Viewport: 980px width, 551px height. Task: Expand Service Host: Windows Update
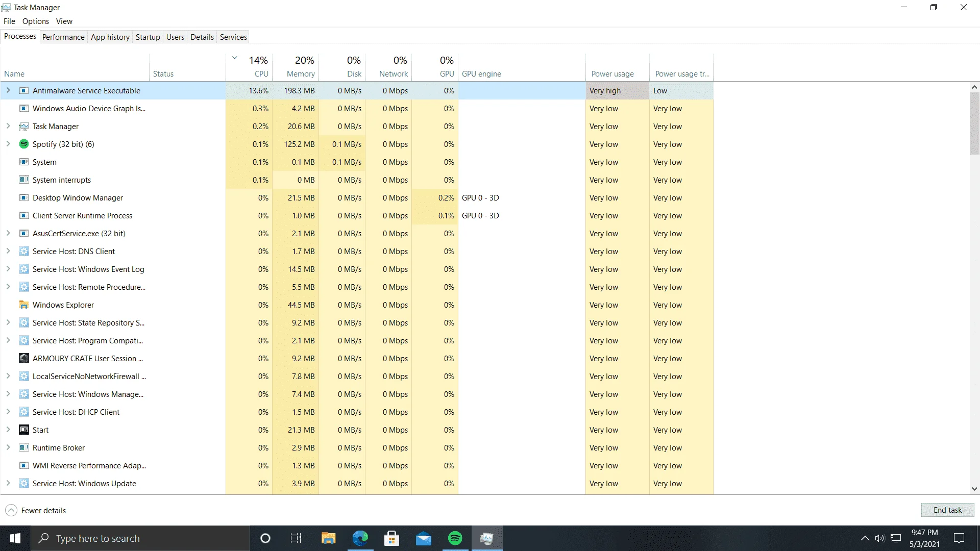8,484
